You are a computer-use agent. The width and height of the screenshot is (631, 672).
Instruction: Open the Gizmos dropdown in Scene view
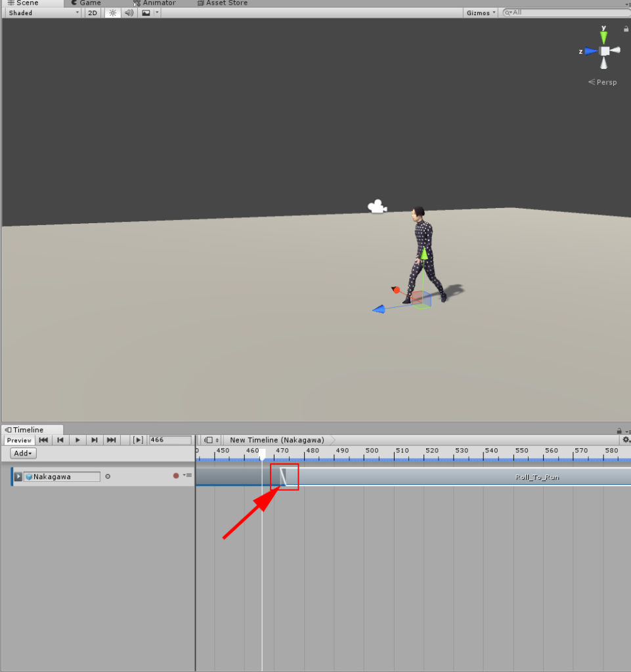479,12
